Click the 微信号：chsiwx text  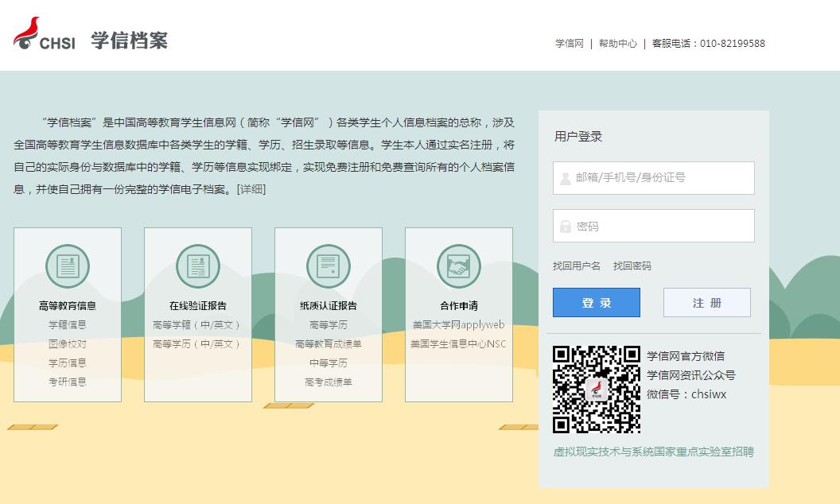point(686,394)
